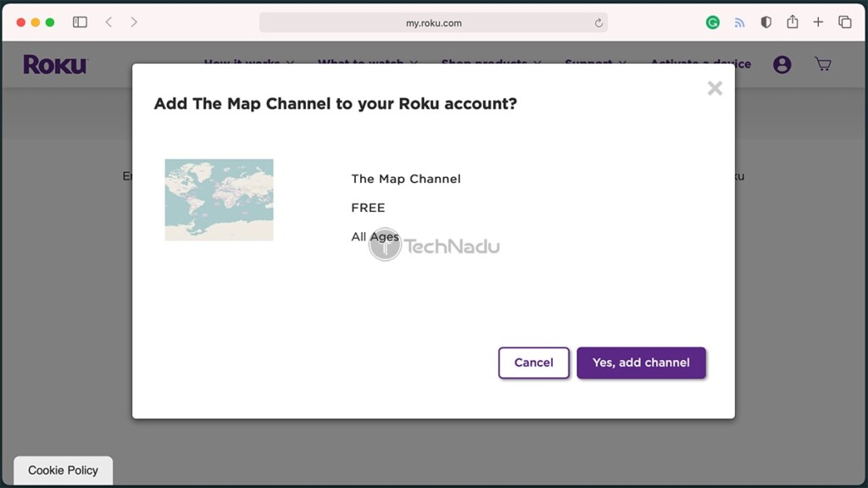The width and height of the screenshot is (868, 488).
Task: Close the Add Channel dialog with X
Action: [715, 88]
